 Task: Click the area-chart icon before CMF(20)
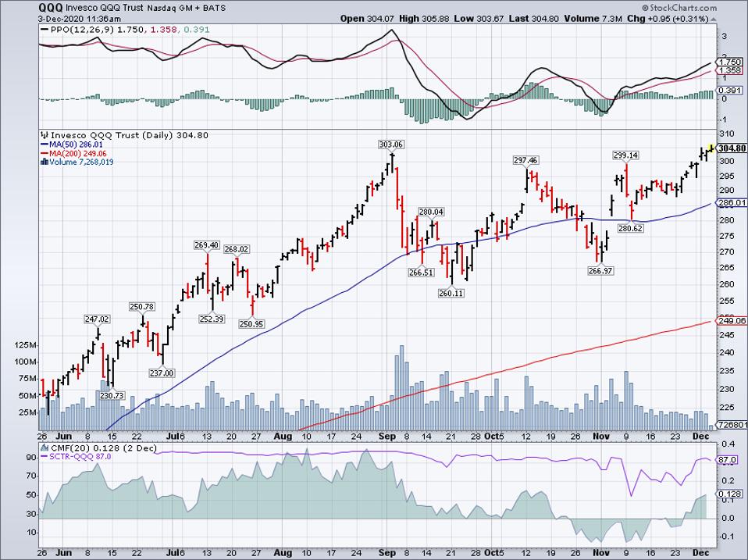click(45, 448)
